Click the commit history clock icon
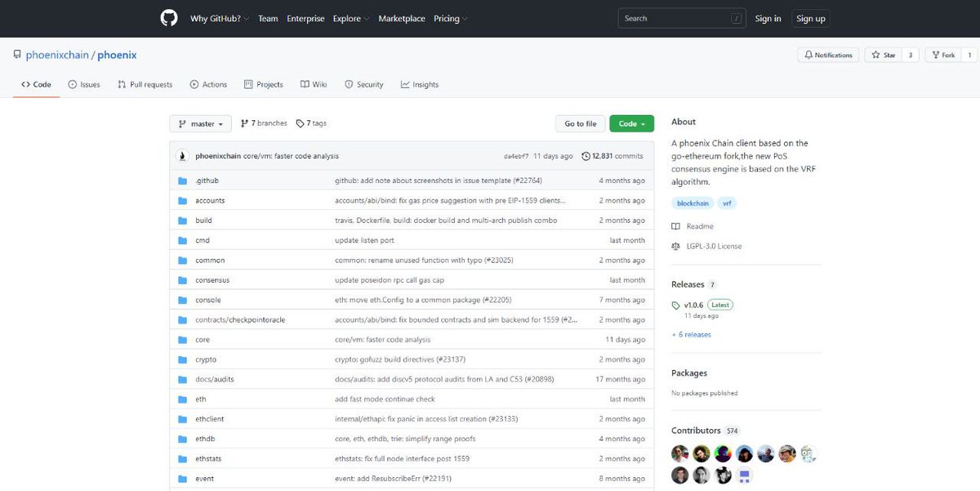This screenshot has width=980, height=491. 586,156
